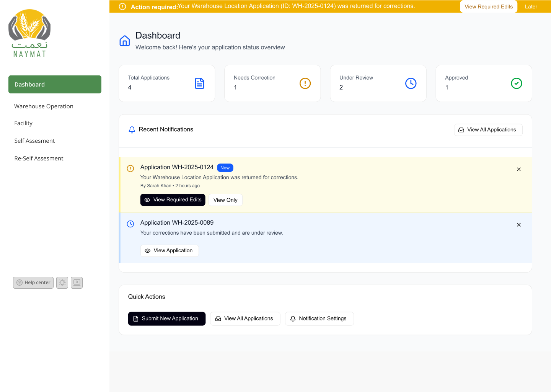This screenshot has width=551, height=392.
Task: Open Warehouse Operation in the sidebar
Action: [x=44, y=106]
